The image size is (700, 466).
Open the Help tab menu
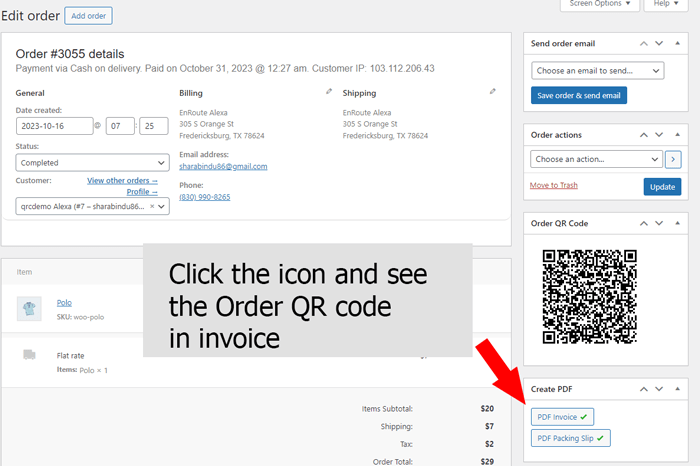pos(666,4)
